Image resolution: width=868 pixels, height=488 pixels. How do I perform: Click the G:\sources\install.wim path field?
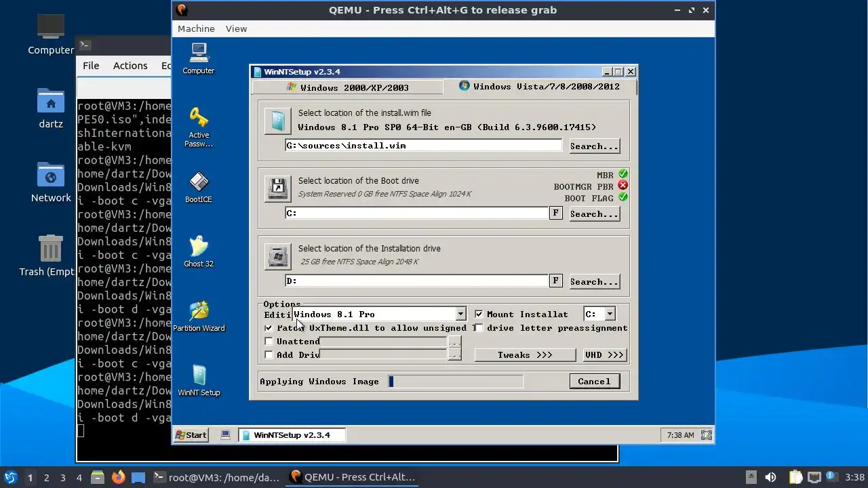424,146
